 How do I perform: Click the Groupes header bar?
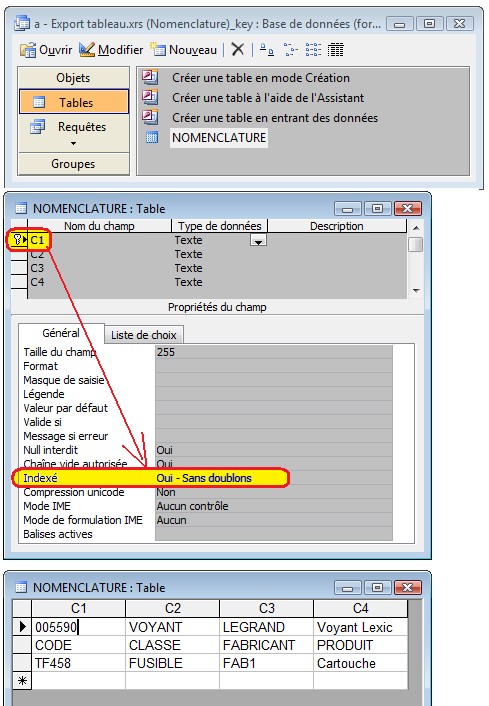[73, 163]
